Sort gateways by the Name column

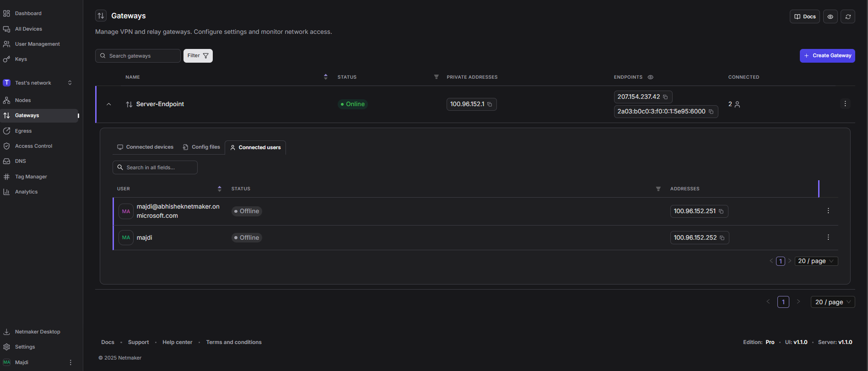point(325,77)
